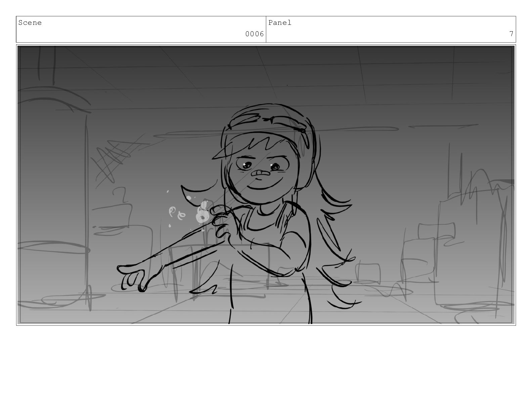532x411 pixels.
Task: Click the 'Scene' header label
Action: [30, 23]
